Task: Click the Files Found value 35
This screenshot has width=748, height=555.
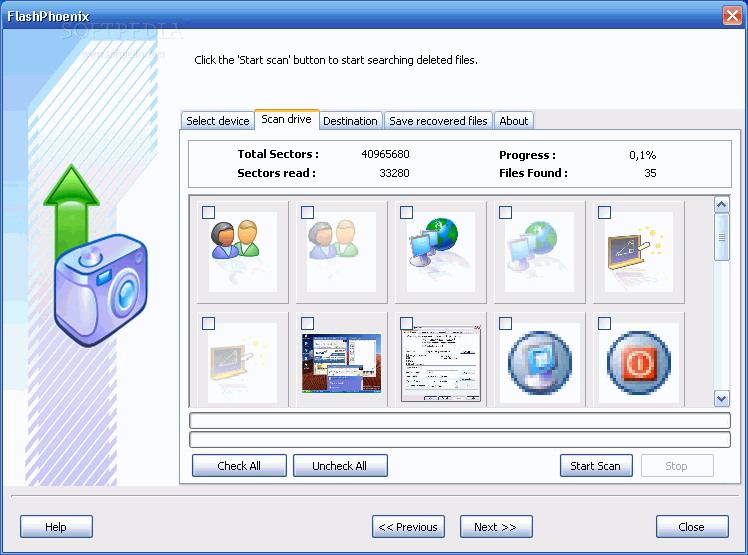Action: pos(650,173)
